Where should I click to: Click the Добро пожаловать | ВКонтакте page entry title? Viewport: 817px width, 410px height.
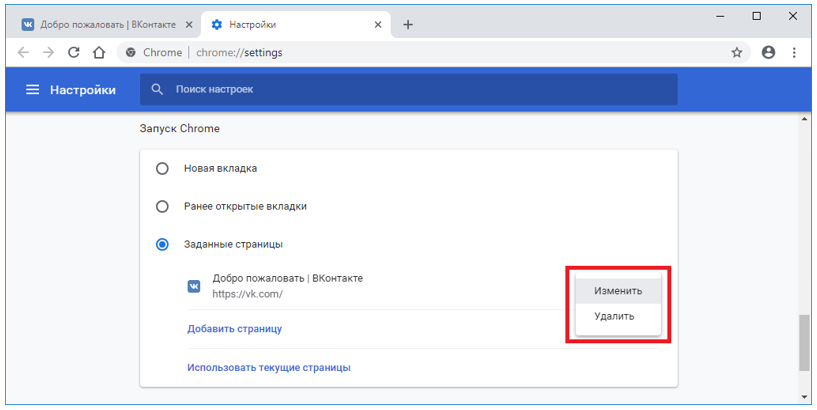288,278
